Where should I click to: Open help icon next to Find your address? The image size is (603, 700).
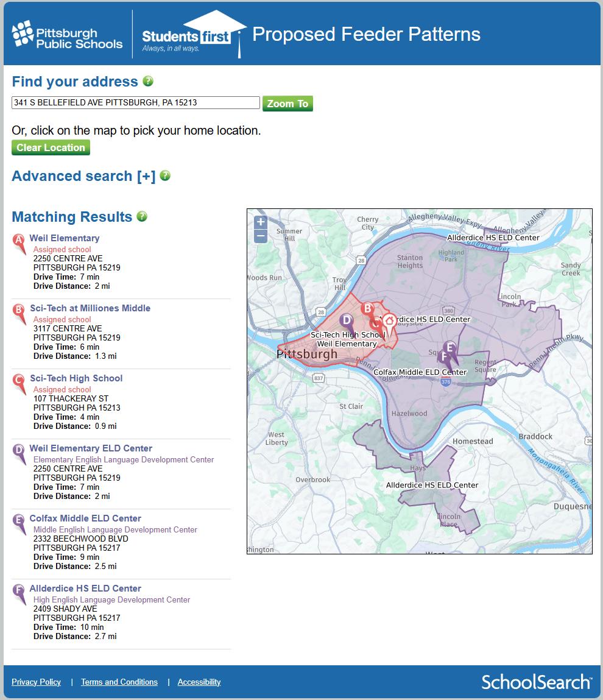(x=148, y=81)
